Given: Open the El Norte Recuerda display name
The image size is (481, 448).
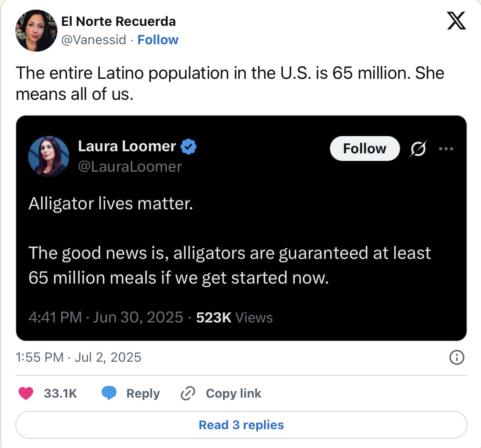Looking at the screenshot, I should point(118,21).
